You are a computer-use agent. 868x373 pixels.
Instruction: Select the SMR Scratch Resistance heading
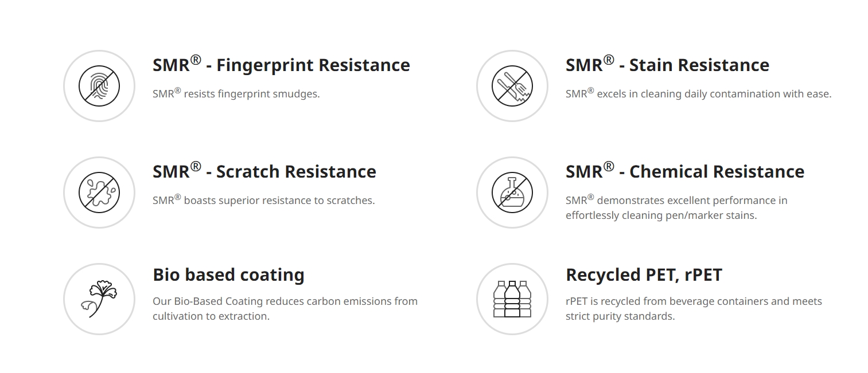point(264,171)
